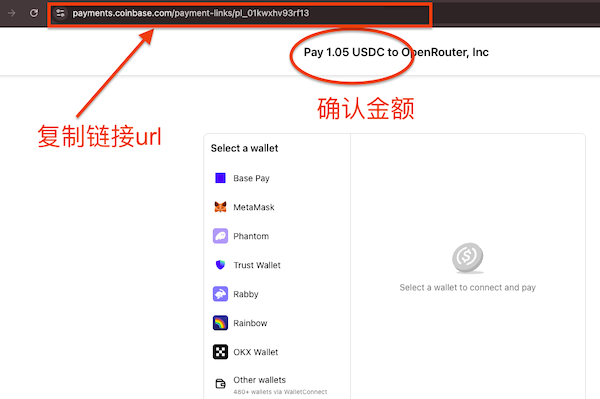
Task: Click the browser forward arrow
Action: (11, 13)
